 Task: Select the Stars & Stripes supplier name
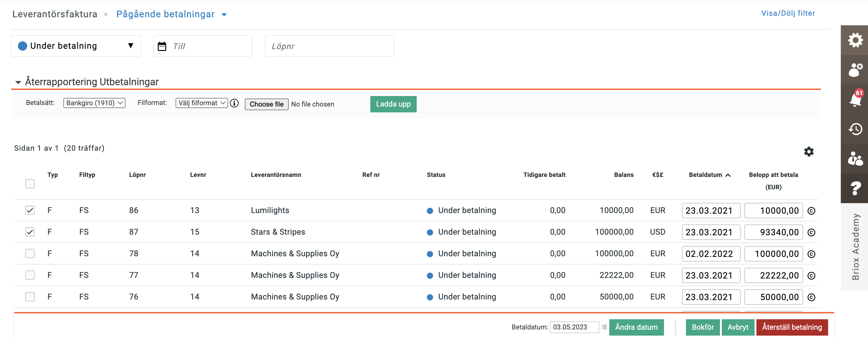coord(278,232)
